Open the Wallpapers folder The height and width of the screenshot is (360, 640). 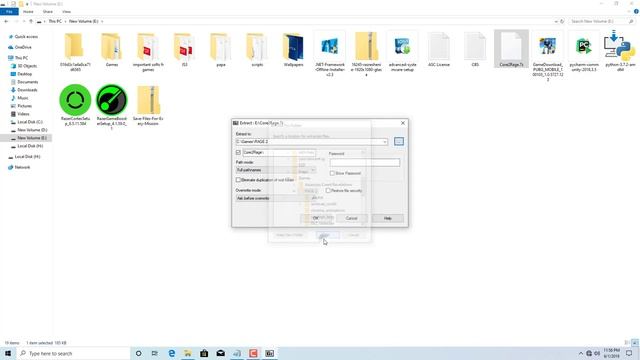pyautogui.click(x=293, y=50)
